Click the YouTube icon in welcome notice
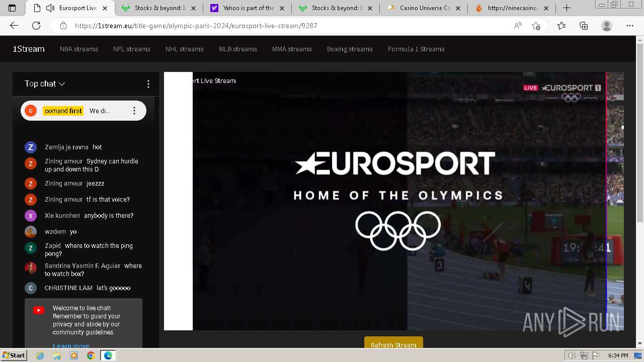The width and height of the screenshot is (644, 362). 39,310
